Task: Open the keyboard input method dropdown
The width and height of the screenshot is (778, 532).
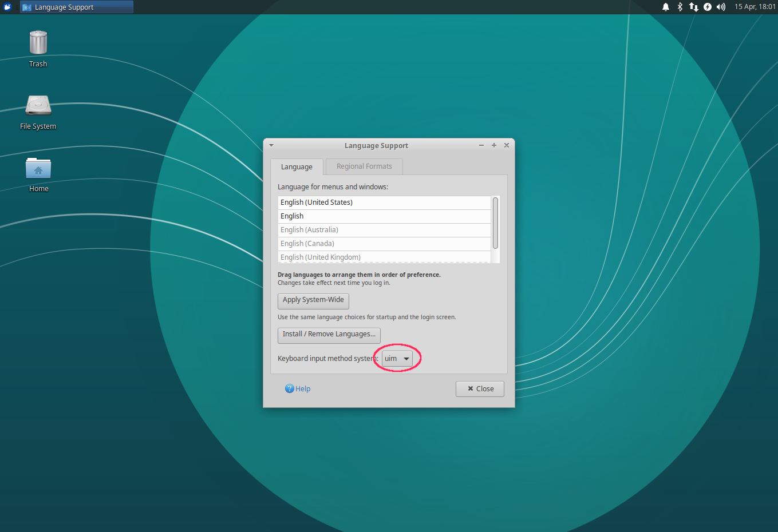Action: tap(397, 359)
